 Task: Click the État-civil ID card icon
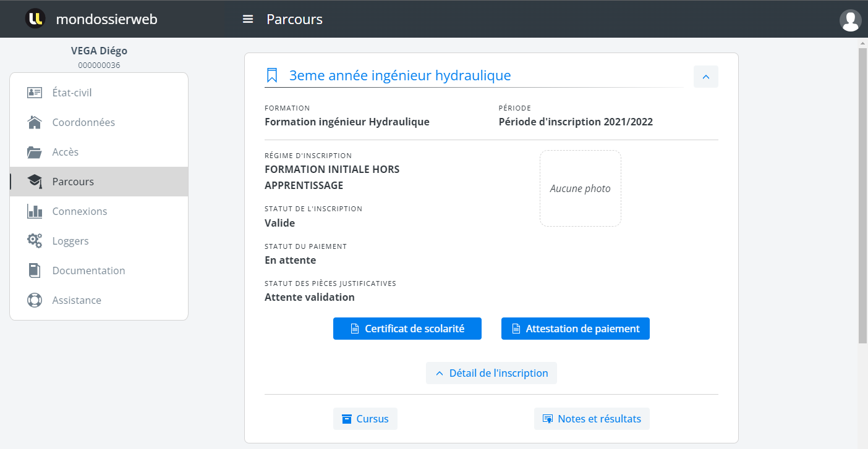point(35,93)
